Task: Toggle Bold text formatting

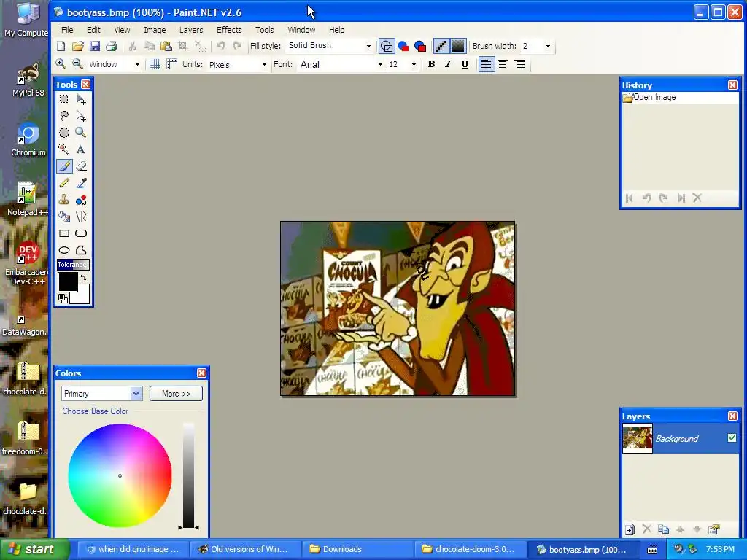Action: pyautogui.click(x=431, y=64)
